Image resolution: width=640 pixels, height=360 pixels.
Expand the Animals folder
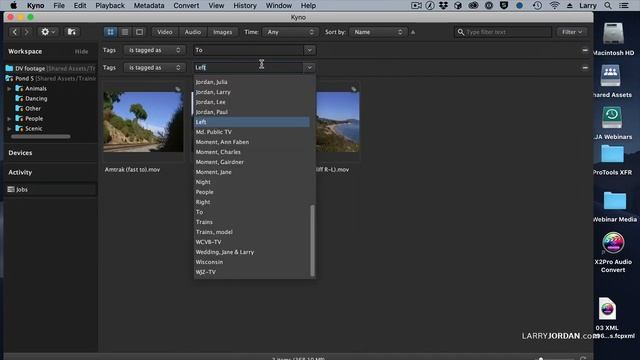[x=9, y=88]
